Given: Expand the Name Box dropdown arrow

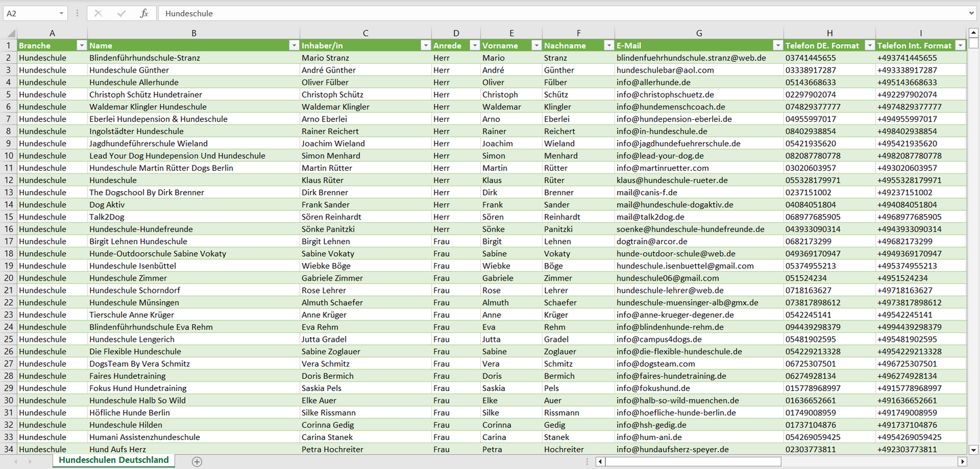Looking at the screenshot, I should tap(61, 14).
